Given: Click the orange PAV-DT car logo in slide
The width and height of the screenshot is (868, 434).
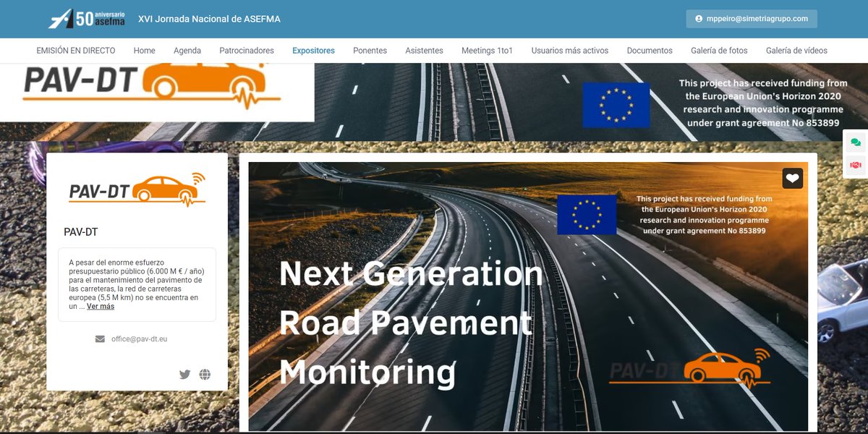Looking at the screenshot, I should pyautogui.click(x=689, y=368).
